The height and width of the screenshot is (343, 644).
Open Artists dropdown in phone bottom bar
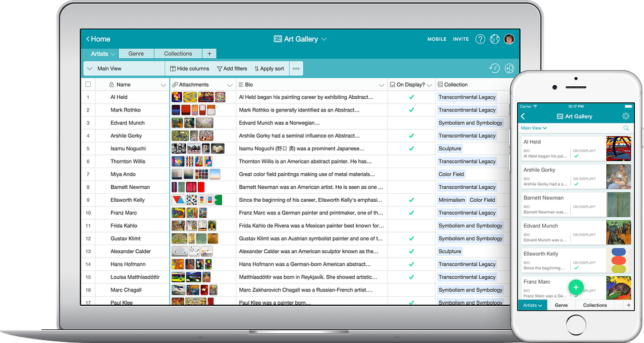tap(539, 306)
